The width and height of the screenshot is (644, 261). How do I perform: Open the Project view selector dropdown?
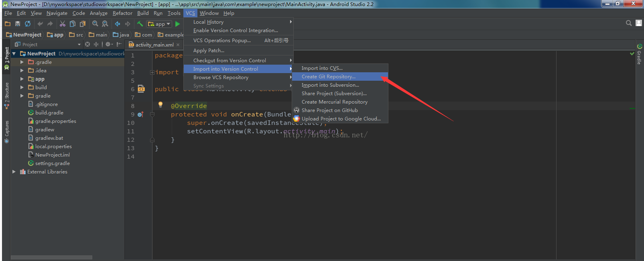click(79, 45)
